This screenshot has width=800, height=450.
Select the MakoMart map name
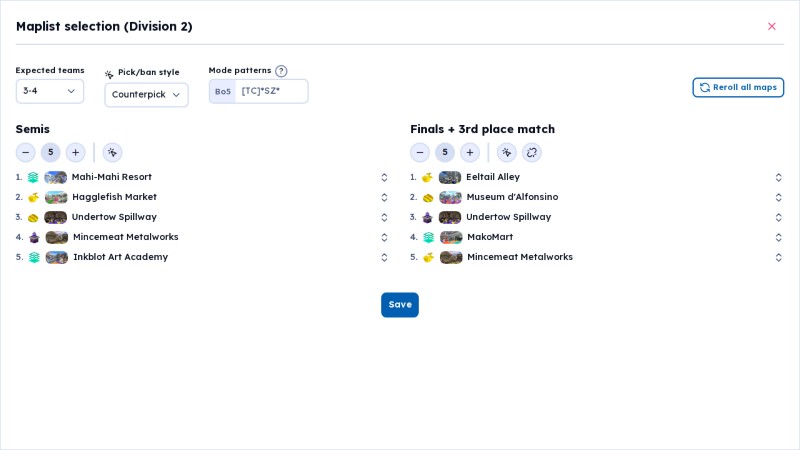(x=490, y=237)
